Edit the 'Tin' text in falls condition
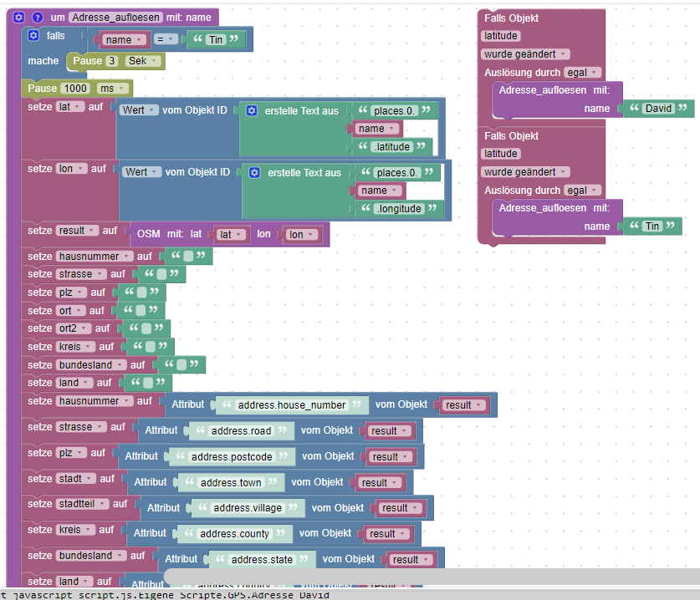The width and height of the screenshot is (700, 600). (216, 40)
